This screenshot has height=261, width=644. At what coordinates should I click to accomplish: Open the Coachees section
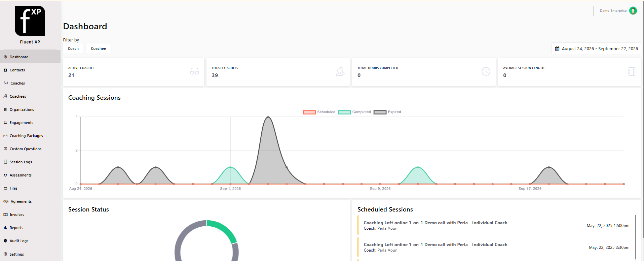tap(30, 96)
